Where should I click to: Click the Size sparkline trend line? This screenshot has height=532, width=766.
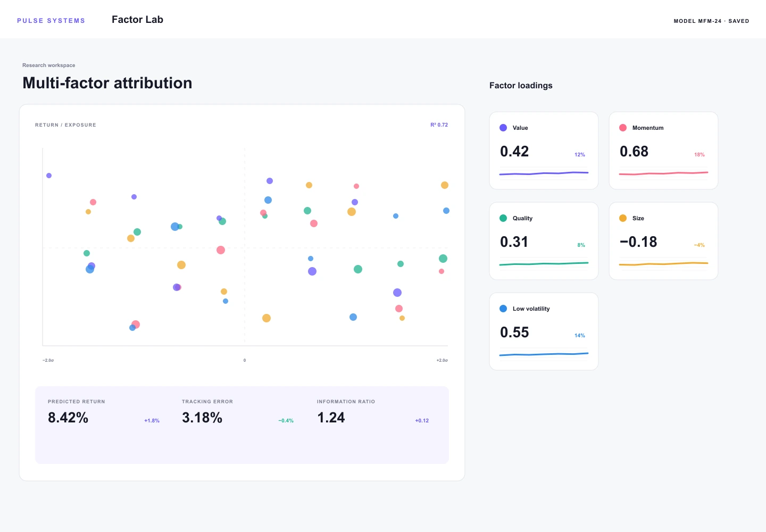(x=663, y=264)
